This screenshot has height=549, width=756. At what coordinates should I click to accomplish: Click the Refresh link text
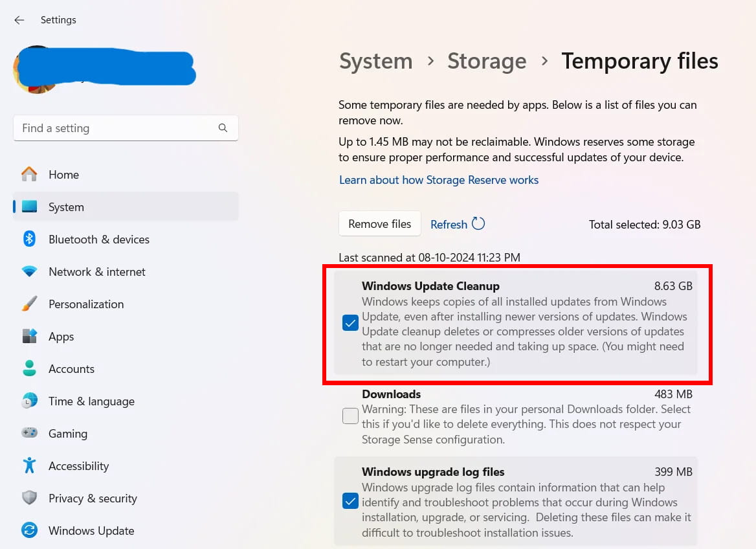click(x=449, y=225)
